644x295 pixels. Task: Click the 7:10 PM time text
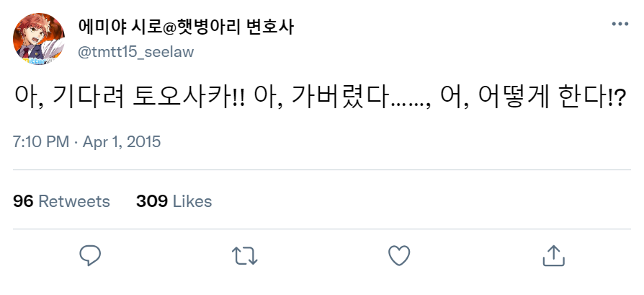41,142
